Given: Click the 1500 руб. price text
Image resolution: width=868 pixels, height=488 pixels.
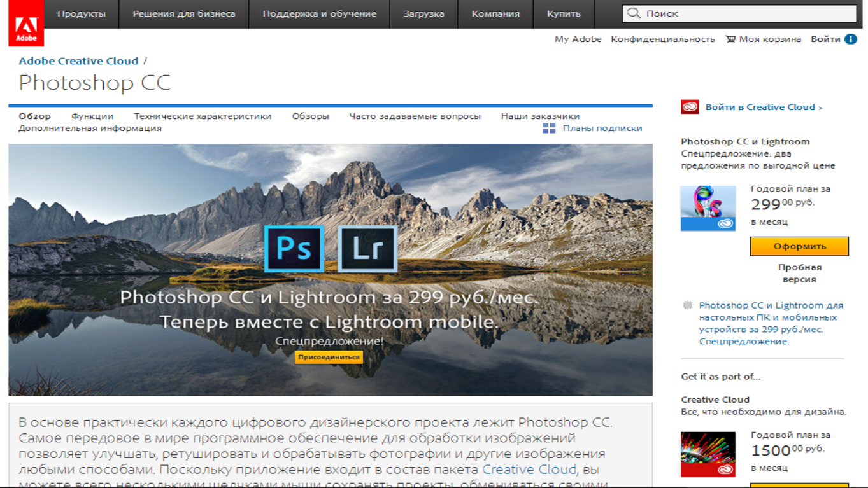Looking at the screenshot, I should coord(788,450).
